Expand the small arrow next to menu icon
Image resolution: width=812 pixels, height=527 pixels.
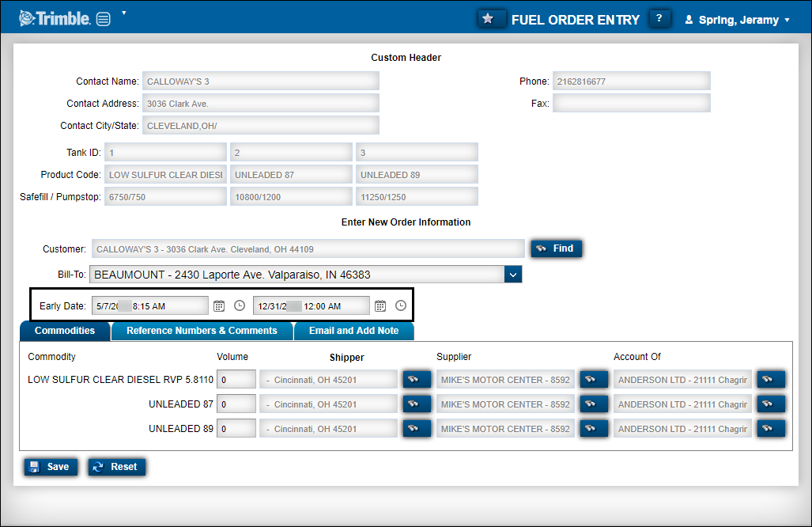(x=124, y=13)
